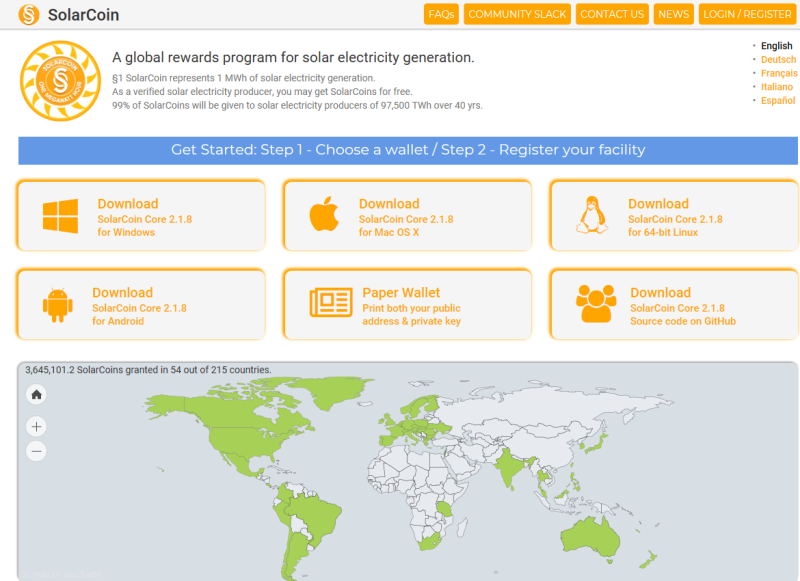The image size is (800, 581).
Task: Switch language to Deutsch
Action: tap(778, 60)
